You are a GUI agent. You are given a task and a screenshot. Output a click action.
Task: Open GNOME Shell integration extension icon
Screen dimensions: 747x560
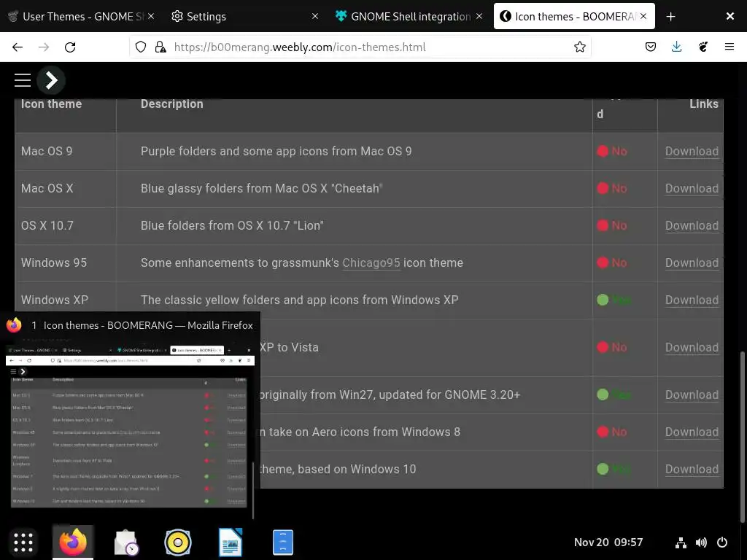pyautogui.click(x=703, y=47)
